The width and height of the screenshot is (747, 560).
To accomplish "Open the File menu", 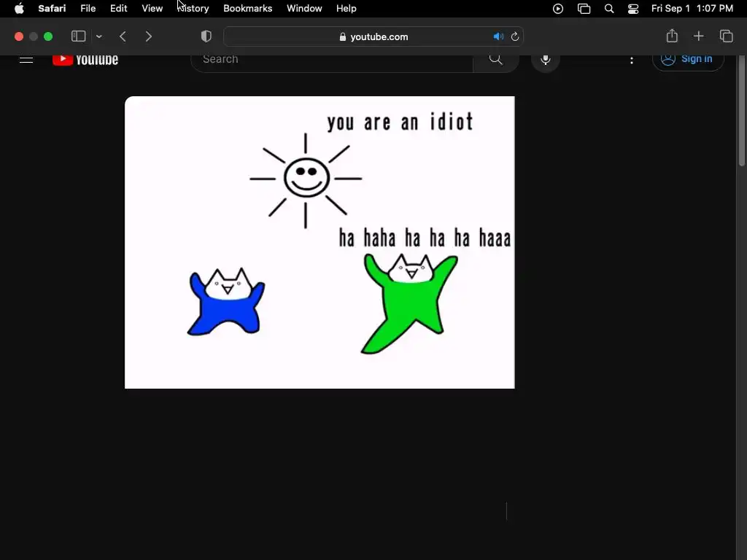I will tap(88, 9).
